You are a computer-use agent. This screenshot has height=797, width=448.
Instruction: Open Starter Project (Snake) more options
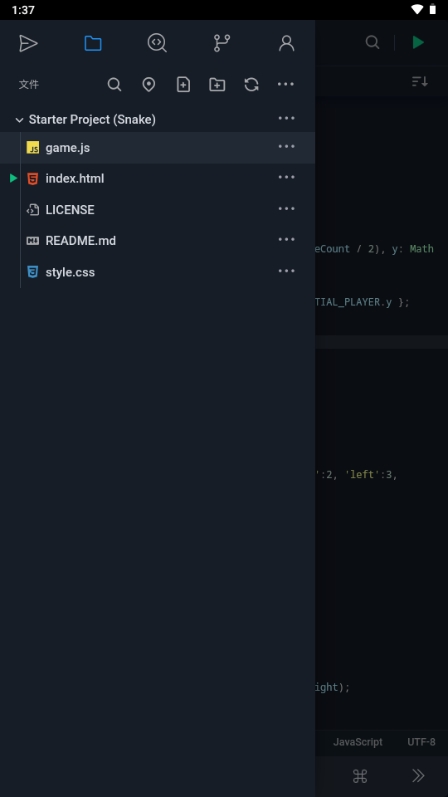click(286, 118)
